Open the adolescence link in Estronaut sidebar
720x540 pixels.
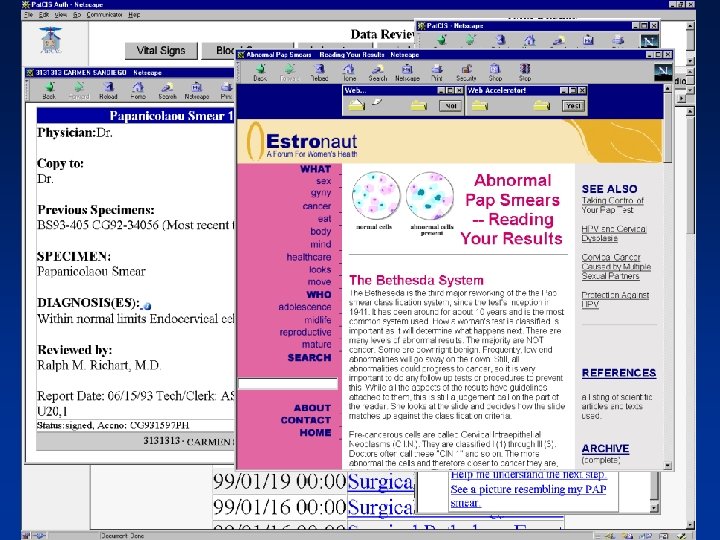304,307
